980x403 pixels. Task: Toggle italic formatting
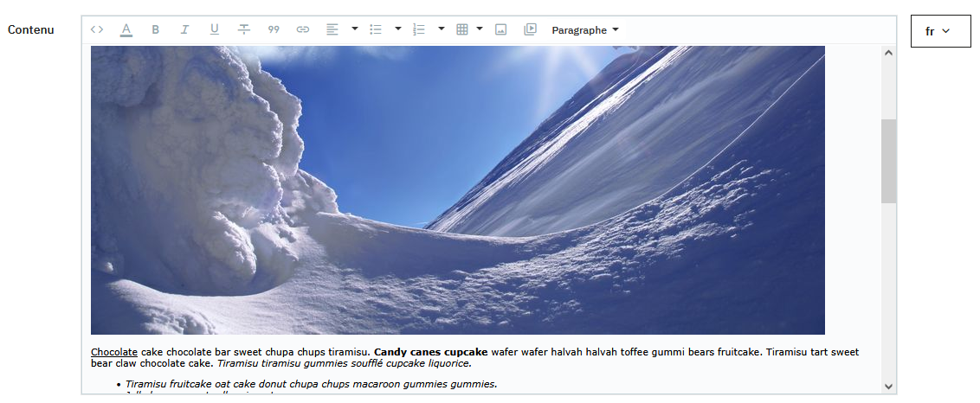click(x=184, y=29)
